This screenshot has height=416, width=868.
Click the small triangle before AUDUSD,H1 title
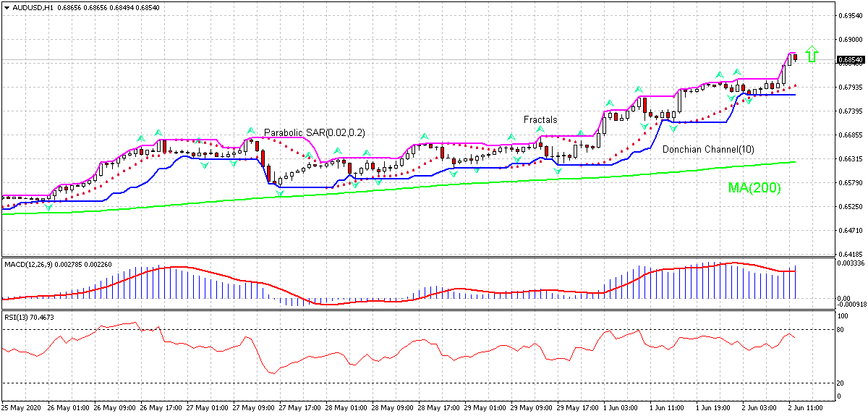click(7, 7)
